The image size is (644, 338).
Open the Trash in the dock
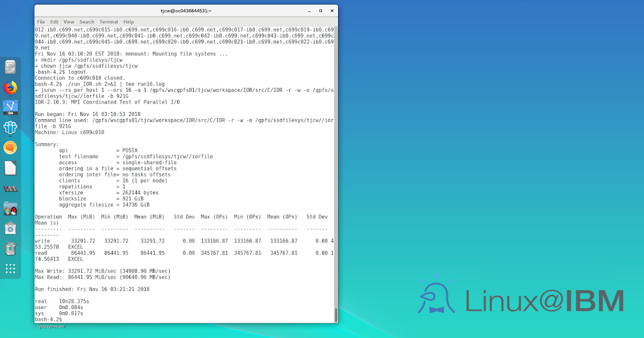[x=10, y=247]
